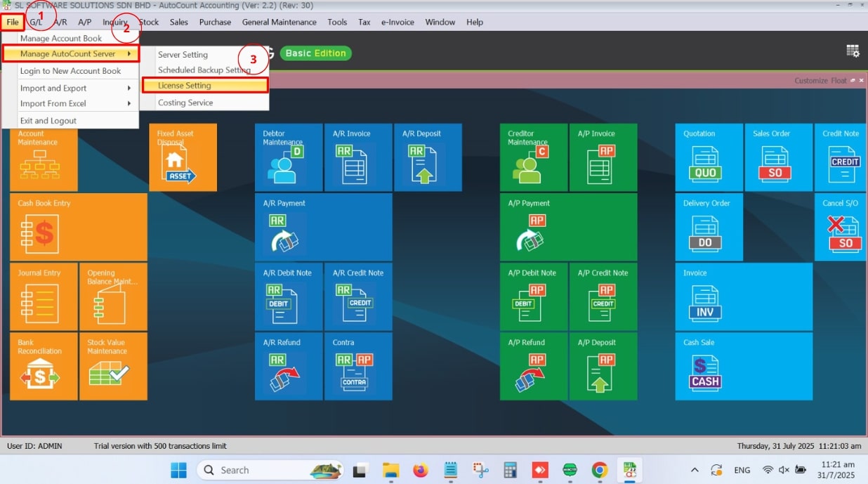Click the Quotation icon
Image resolution: width=868 pixels, height=484 pixels.
(709, 157)
